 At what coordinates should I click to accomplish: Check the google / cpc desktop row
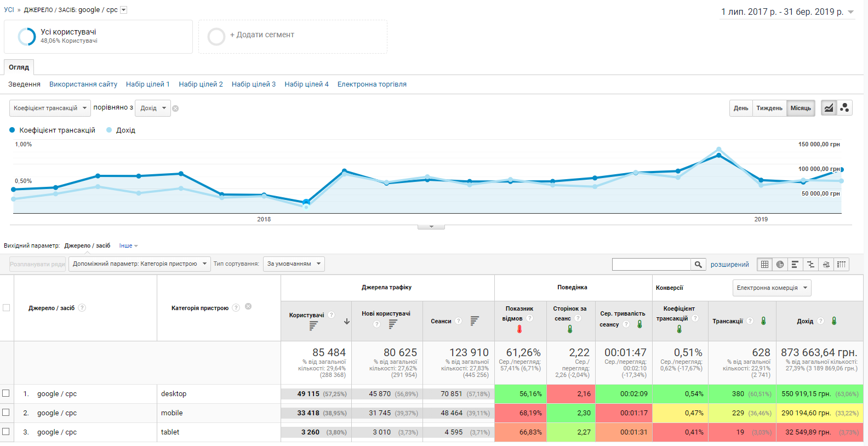(x=6, y=393)
